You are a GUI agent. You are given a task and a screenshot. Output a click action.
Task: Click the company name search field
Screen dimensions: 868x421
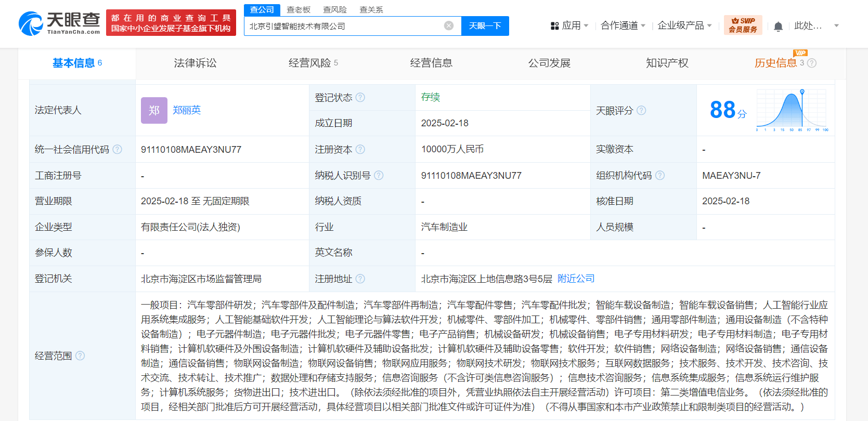343,26
